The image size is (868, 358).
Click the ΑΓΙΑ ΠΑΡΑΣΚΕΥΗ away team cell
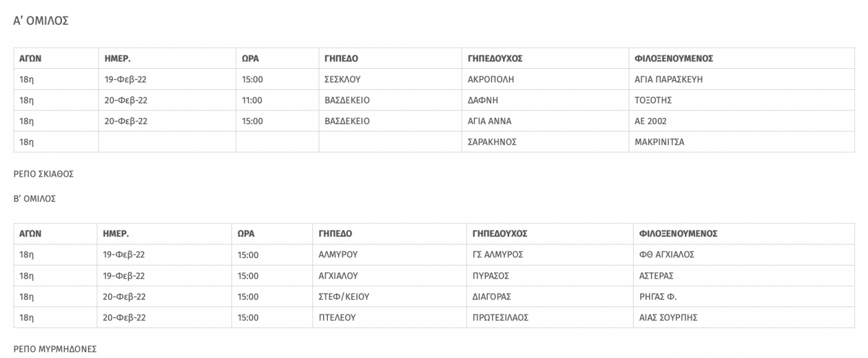click(x=742, y=79)
